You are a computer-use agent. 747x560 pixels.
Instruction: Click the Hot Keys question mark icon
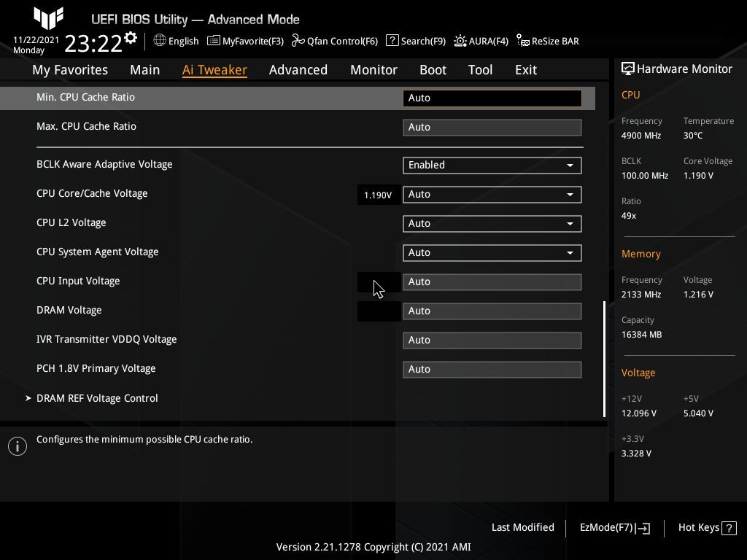coord(729,528)
